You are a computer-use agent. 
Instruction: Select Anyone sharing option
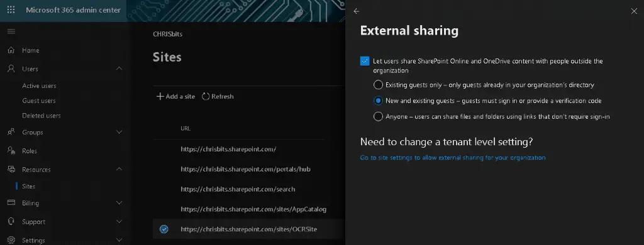[x=378, y=117]
